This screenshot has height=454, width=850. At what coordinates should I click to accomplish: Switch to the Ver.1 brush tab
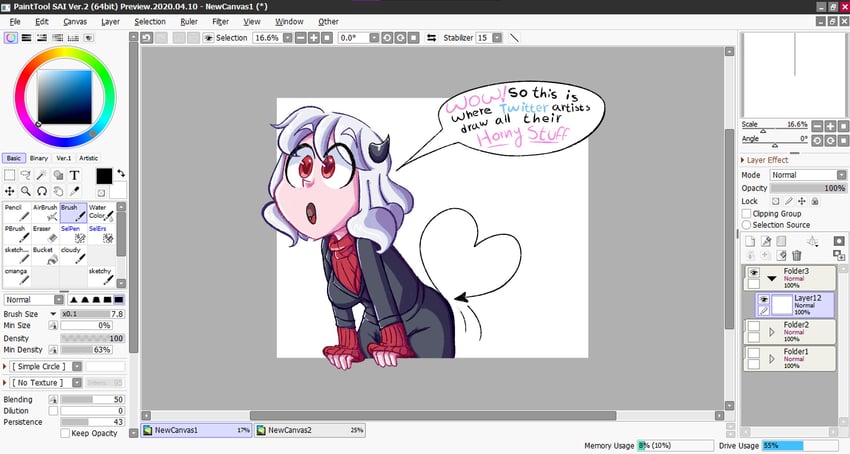[63, 158]
